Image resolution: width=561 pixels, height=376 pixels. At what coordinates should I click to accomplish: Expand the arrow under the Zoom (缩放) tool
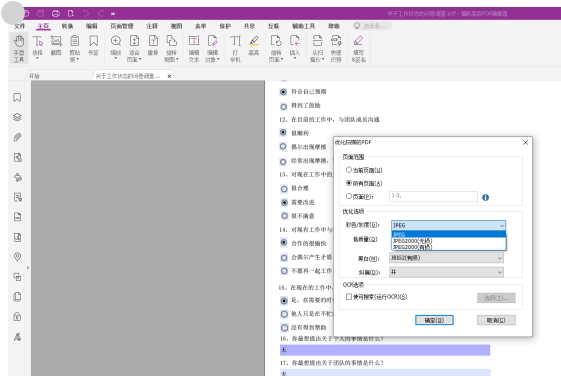[x=116, y=59]
